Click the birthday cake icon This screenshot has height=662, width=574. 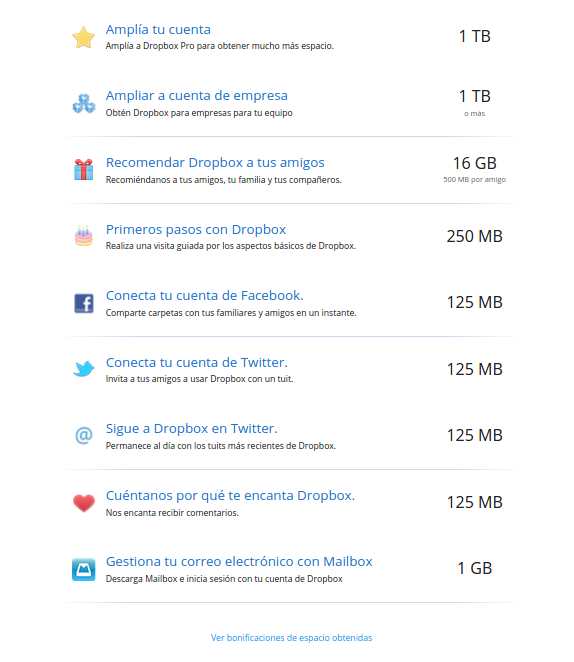point(84,236)
